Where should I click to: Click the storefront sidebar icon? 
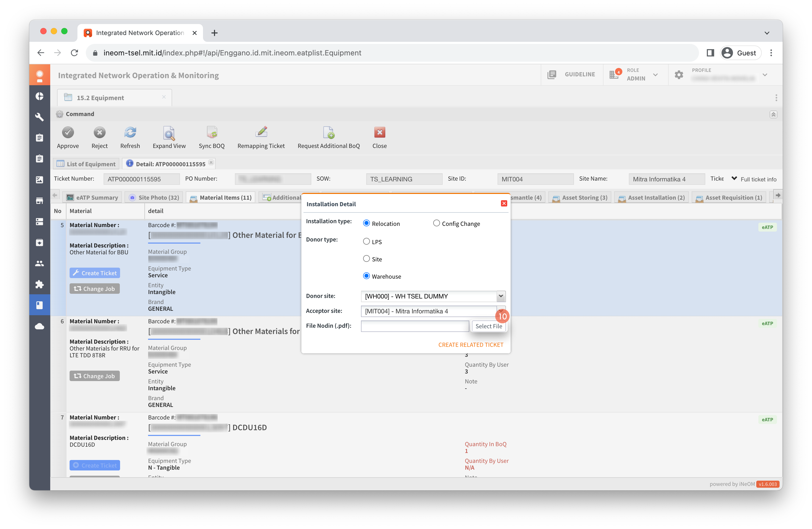pyautogui.click(x=40, y=201)
